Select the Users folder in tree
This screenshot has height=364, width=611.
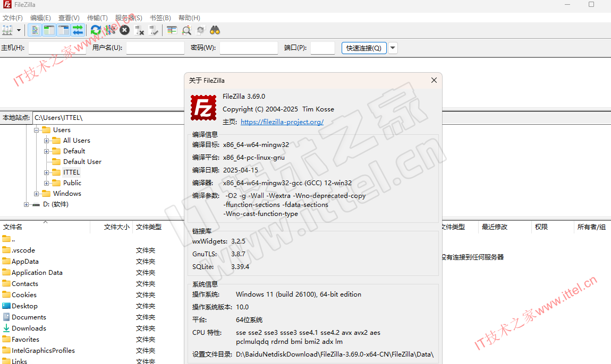pos(62,130)
